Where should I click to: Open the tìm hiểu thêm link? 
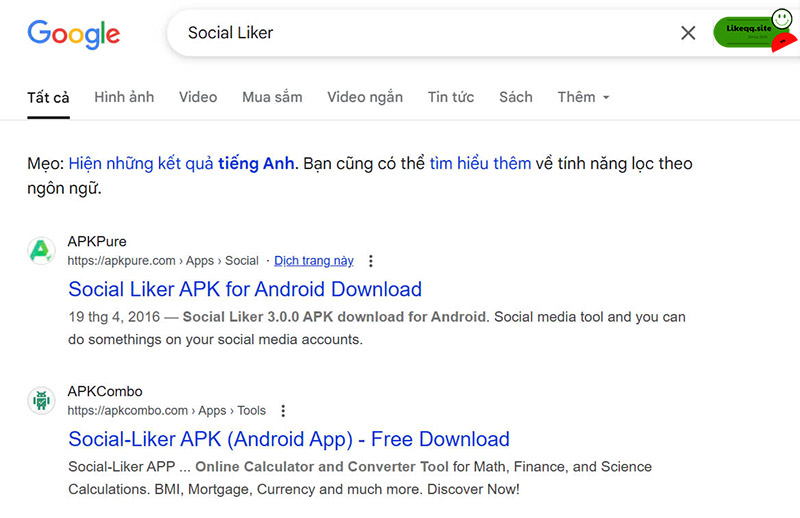pos(480,163)
